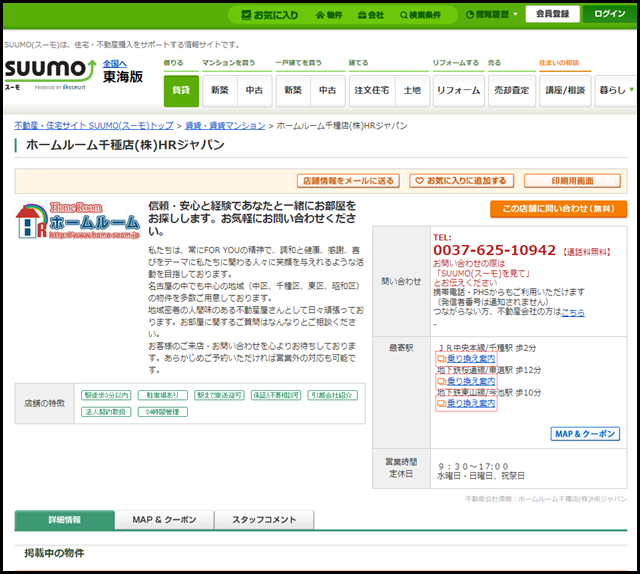Image resolution: width=640 pixels, height=574 pixels.
Task: Click the phone number 0037-625-10942
Action: pyautogui.click(x=494, y=250)
